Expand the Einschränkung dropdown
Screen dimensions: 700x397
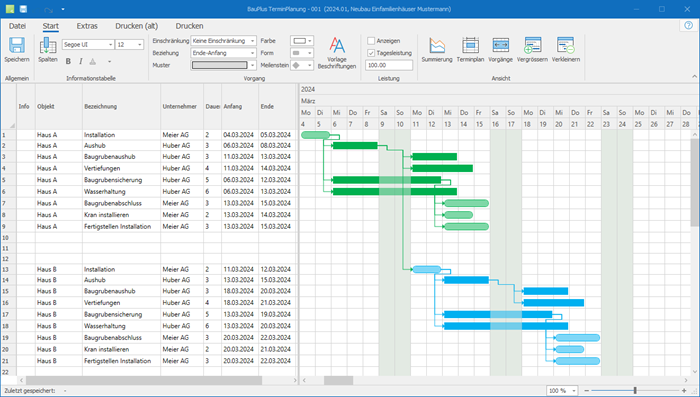pos(223,41)
